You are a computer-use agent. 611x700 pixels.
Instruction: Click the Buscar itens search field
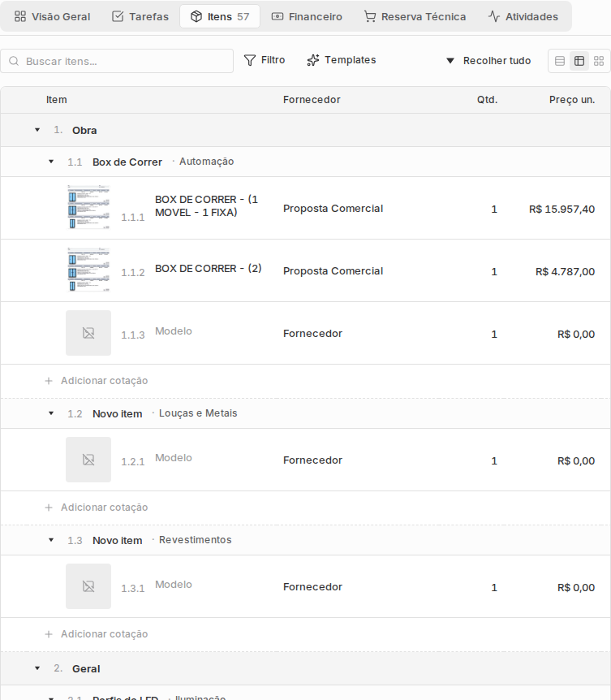117,61
